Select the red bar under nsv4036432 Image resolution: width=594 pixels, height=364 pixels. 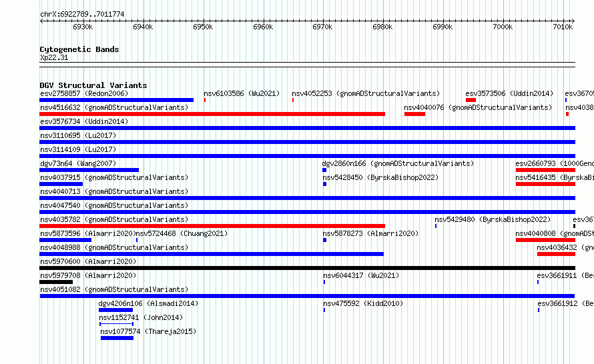556,254
